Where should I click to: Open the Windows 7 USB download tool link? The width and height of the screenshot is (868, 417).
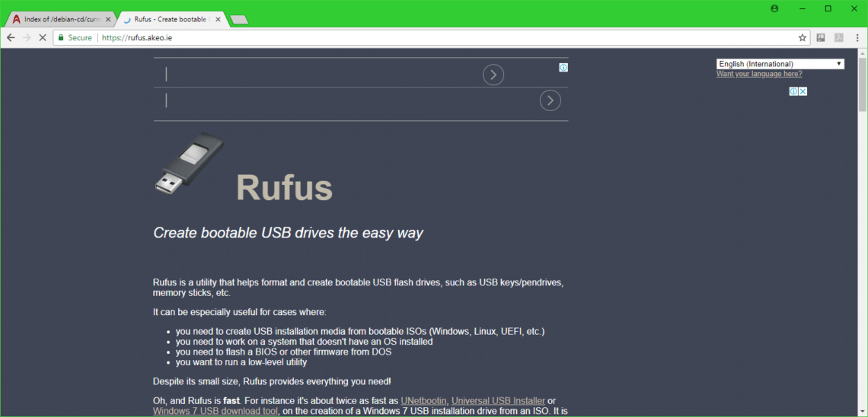[x=215, y=411]
